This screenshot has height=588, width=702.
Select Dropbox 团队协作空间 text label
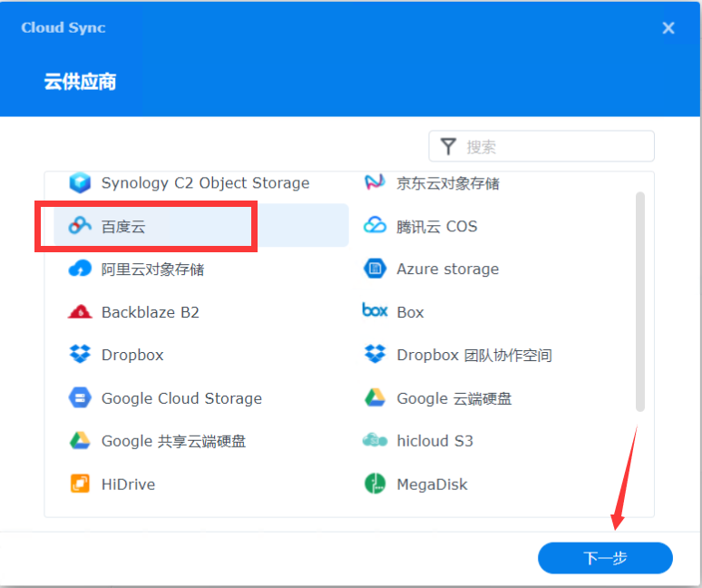(x=474, y=355)
